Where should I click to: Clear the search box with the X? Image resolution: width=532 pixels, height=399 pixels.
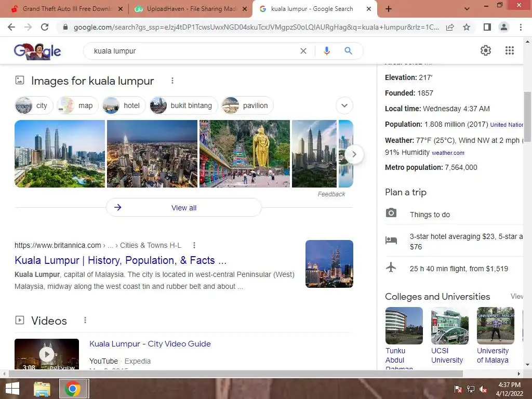(303, 51)
